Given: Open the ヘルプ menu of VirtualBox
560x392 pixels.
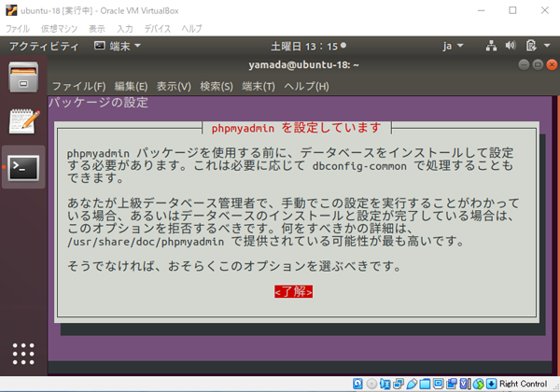Looking at the screenshot, I should 191,29.
